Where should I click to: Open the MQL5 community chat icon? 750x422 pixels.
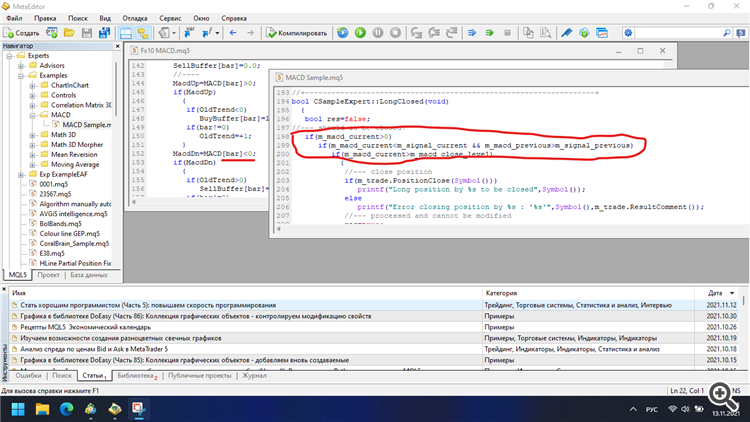[741, 33]
